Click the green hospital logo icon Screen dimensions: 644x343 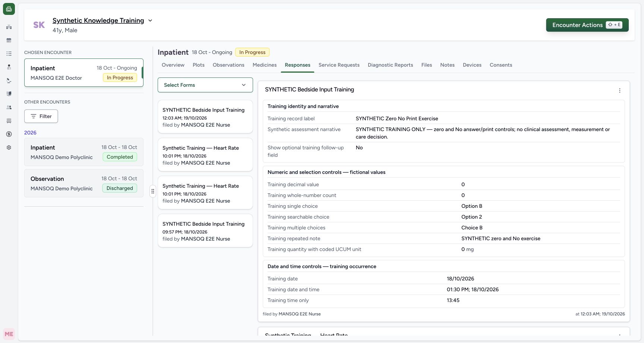tap(9, 9)
